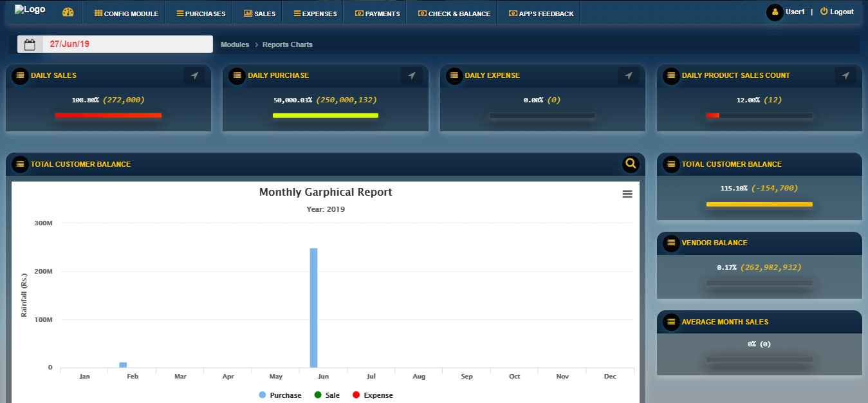The height and width of the screenshot is (403, 868).
Task: Click the list icon on Vendor Balance card
Action: coord(671,243)
